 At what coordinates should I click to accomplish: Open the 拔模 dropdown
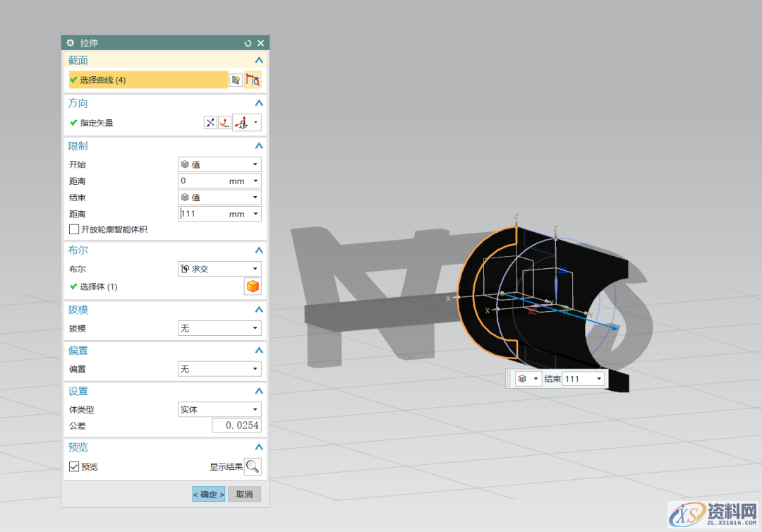coord(219,328)
